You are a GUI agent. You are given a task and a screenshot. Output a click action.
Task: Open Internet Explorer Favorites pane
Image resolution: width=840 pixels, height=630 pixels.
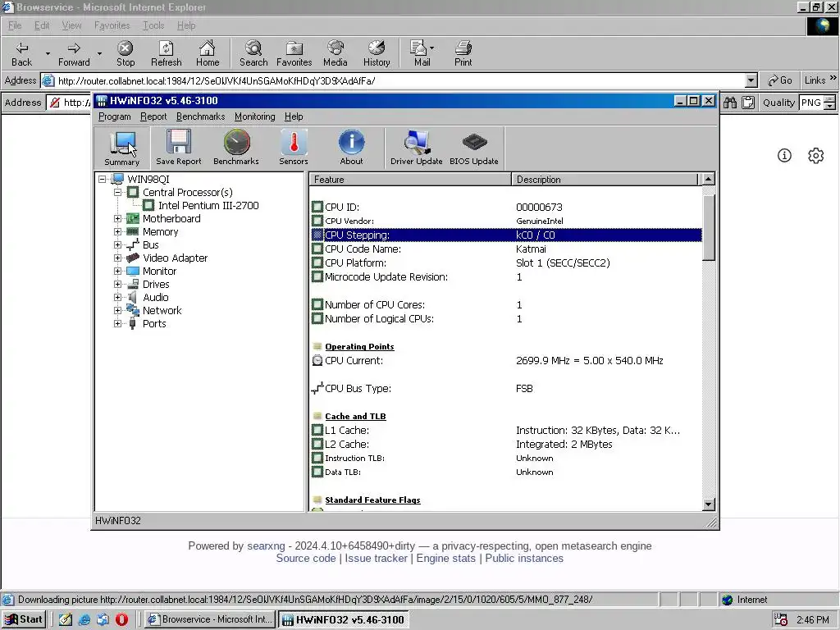[x=294, y=53]
